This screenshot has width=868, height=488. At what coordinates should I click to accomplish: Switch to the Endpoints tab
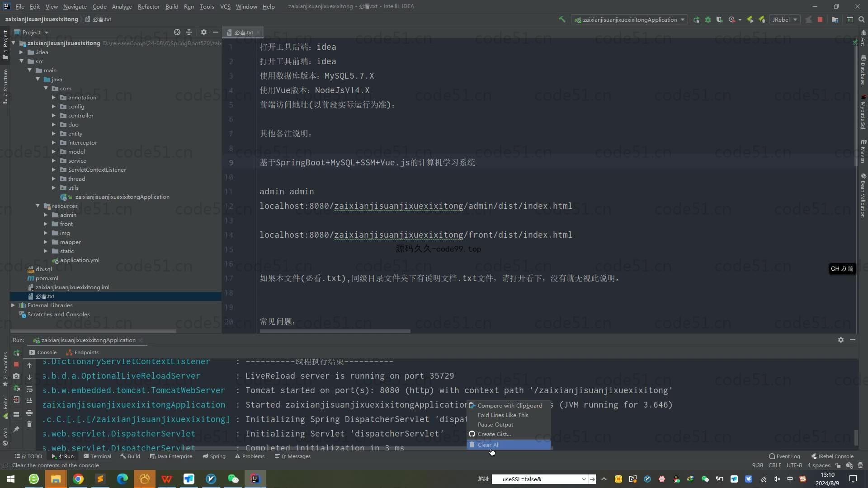click(x=82, y=352)
